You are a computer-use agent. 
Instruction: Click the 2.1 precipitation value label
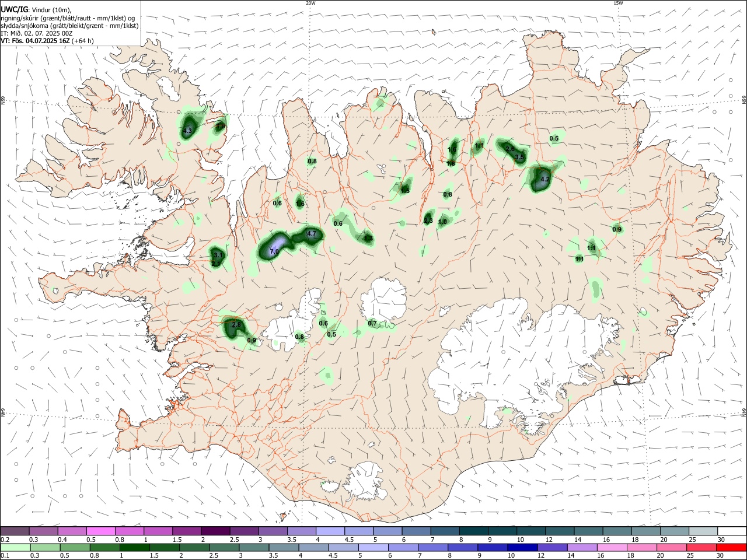click(x=216, y=264)
